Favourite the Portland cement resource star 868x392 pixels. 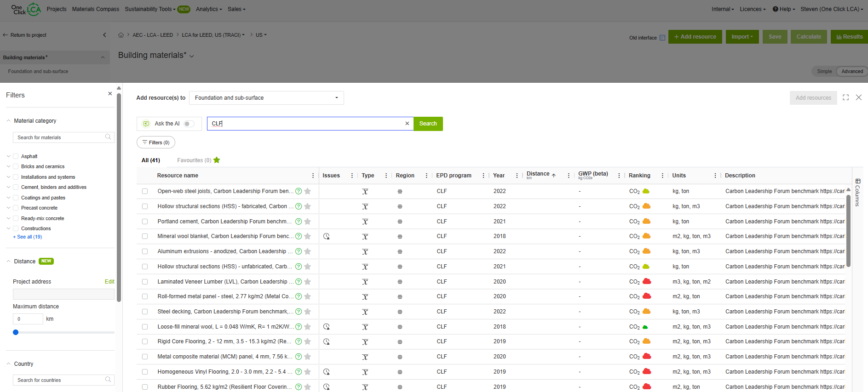coord(308,222)
